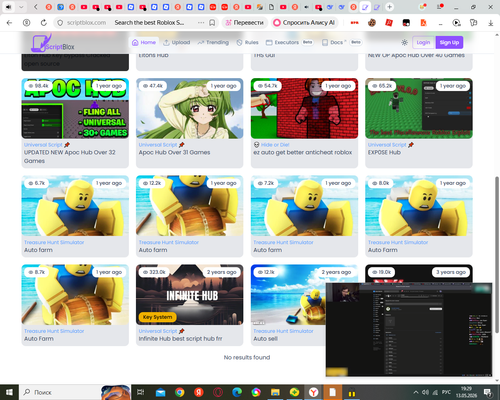Image resolution: width=500 pixels, height=400 pixels.
Task: Reload the page with the refresh icon
Action: 44,23
